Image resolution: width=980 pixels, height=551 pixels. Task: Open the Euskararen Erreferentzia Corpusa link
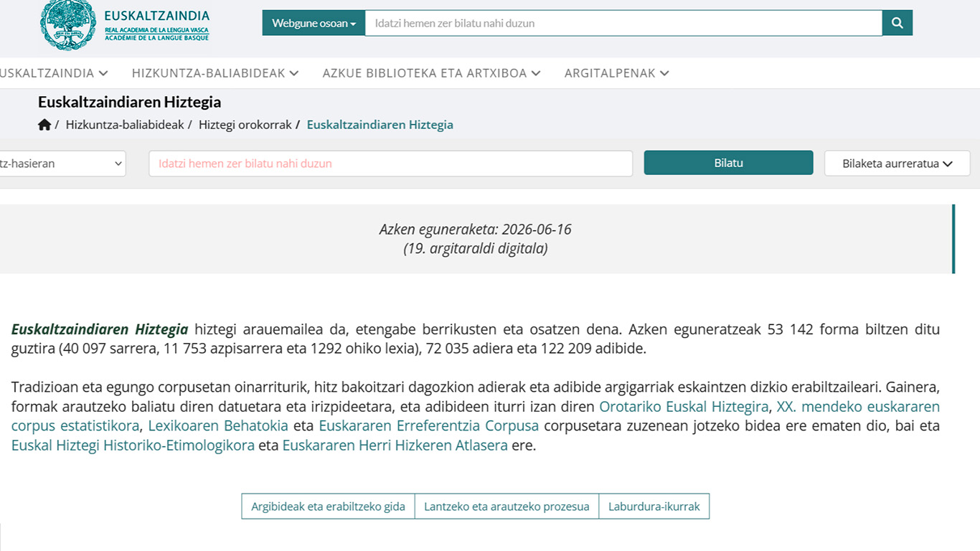click(x=429, y=426)
